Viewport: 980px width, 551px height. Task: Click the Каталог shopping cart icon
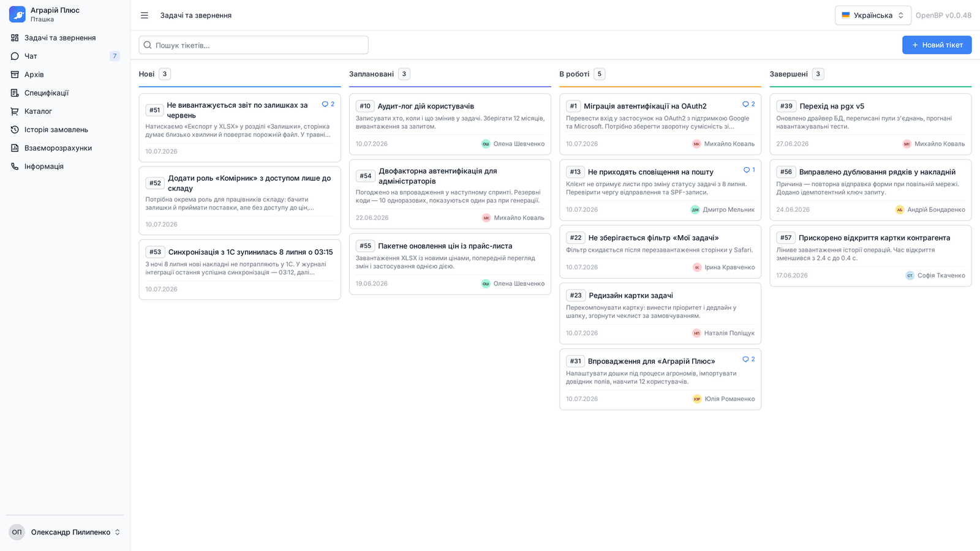pos(15,111)
